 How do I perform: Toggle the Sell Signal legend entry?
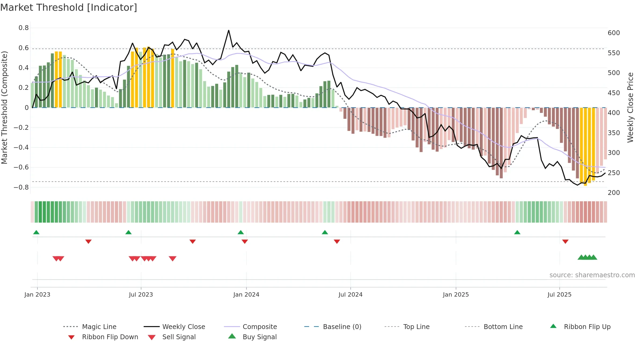(x=172, y=337)
